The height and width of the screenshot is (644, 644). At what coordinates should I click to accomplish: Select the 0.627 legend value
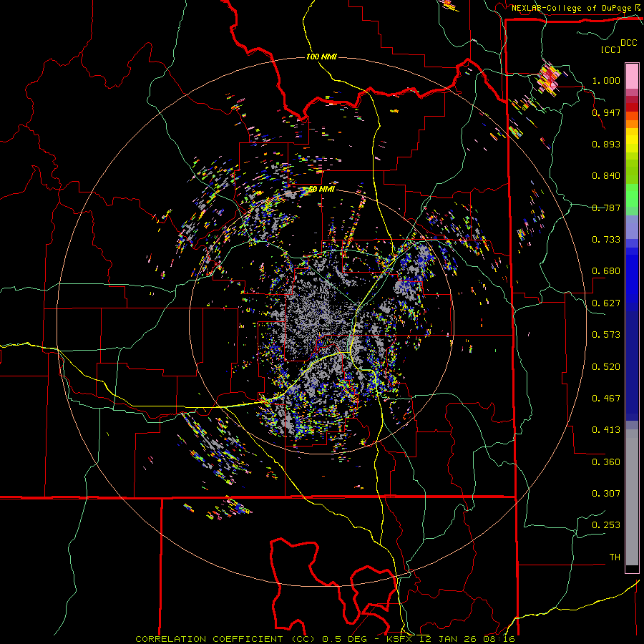[606, 303]
